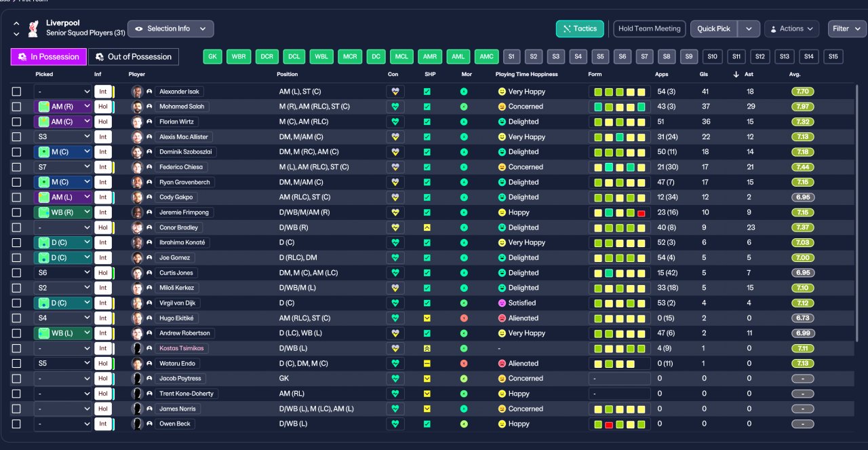Open the Tactics button
This screenshot has width=868, height=450.
point(580,29)
